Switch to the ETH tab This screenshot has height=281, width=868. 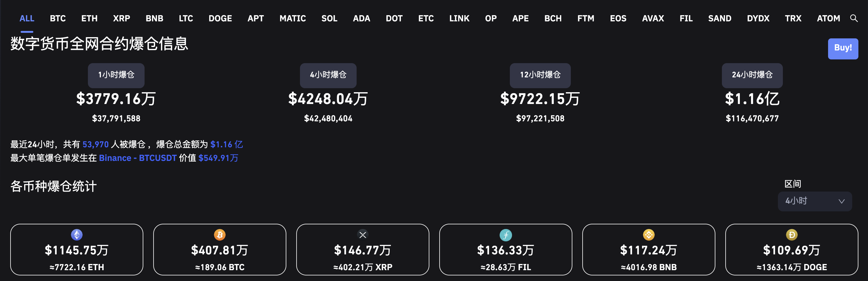click(89, 18)
